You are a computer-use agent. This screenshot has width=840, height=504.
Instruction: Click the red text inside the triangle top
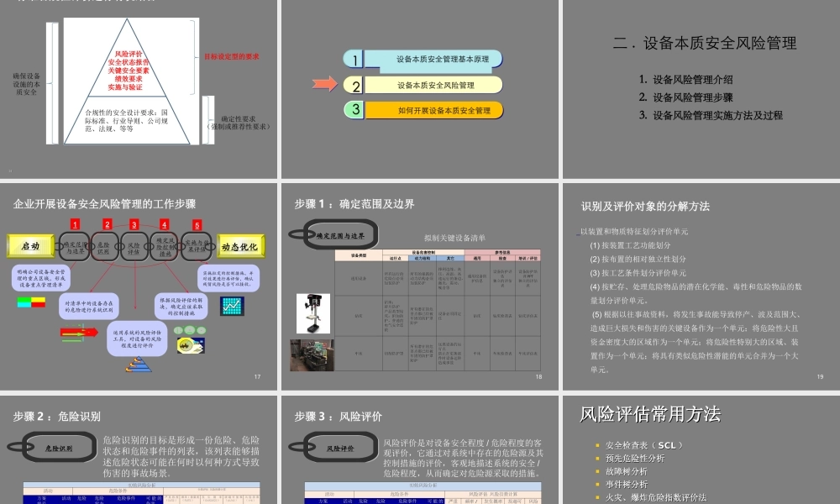129,70
